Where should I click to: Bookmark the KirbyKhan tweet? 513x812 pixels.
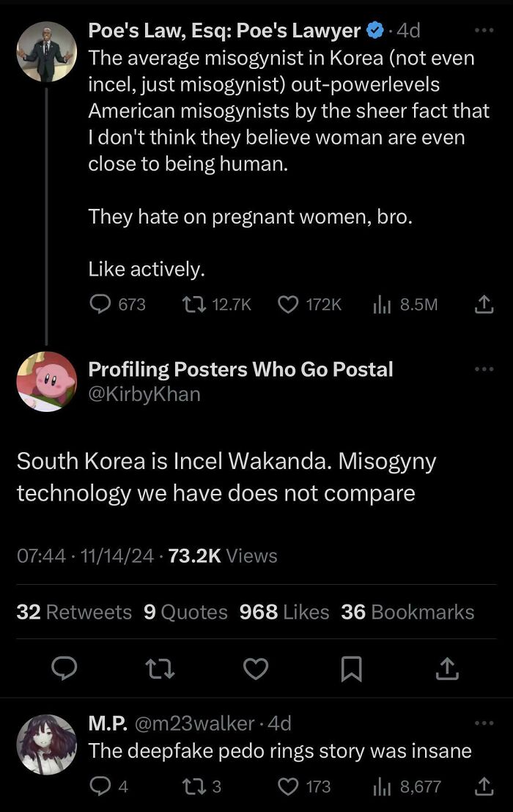(x=352, y=669)
